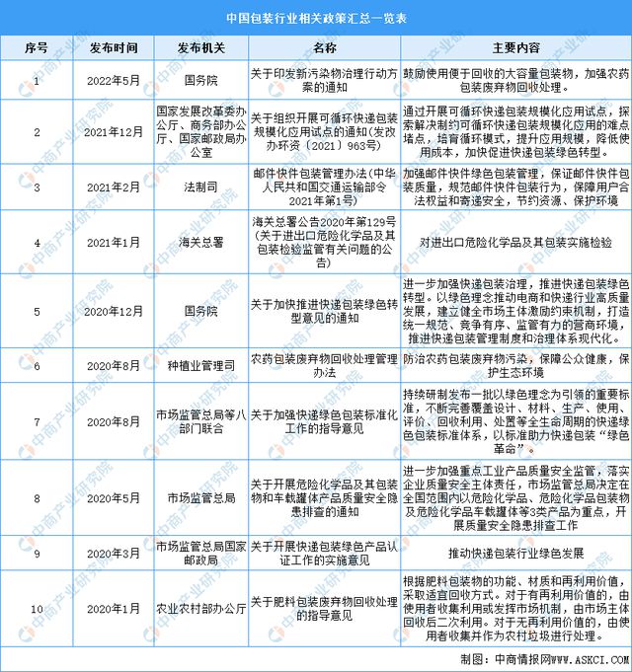The image size is (632, 672).
Task: Click the name 关于开展快递包装绿色产品认证工作的实施意见
Action: (325, 554)
